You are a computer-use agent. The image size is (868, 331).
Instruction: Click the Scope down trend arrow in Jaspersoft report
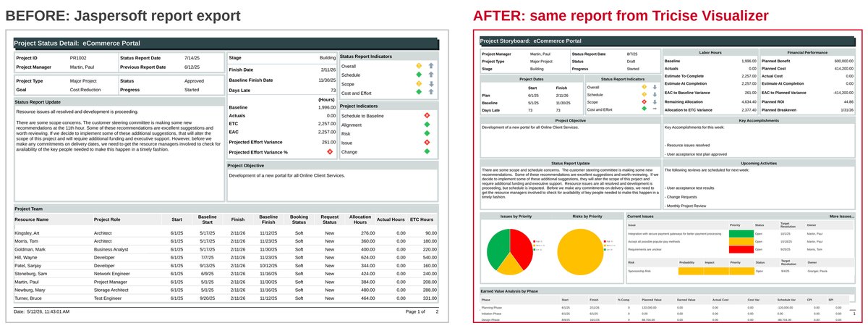pos(431,84)
